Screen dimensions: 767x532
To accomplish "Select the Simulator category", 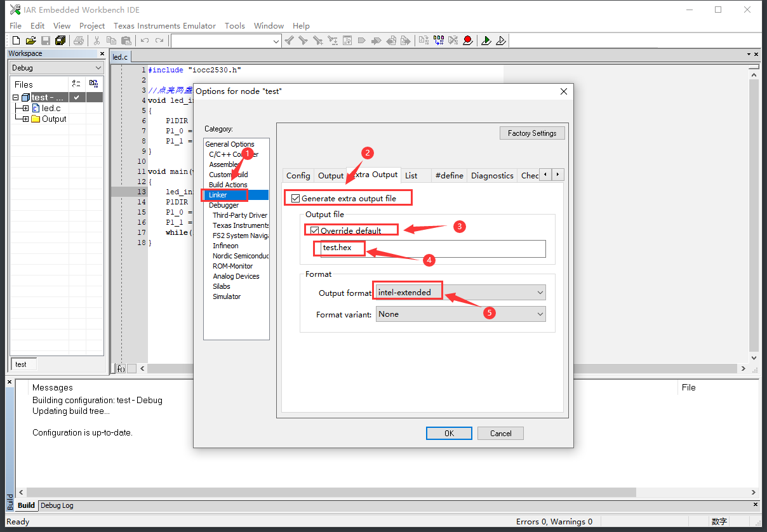I will (227, 296).
